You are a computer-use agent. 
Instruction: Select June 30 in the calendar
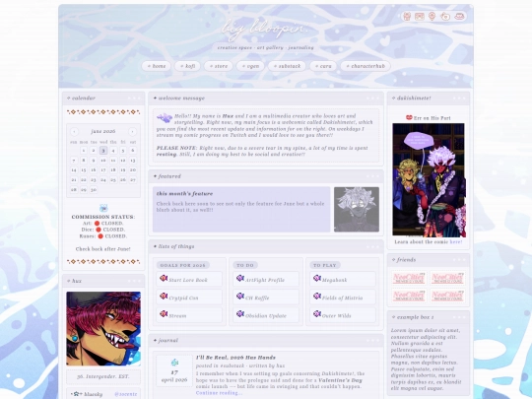pos(94,190)
